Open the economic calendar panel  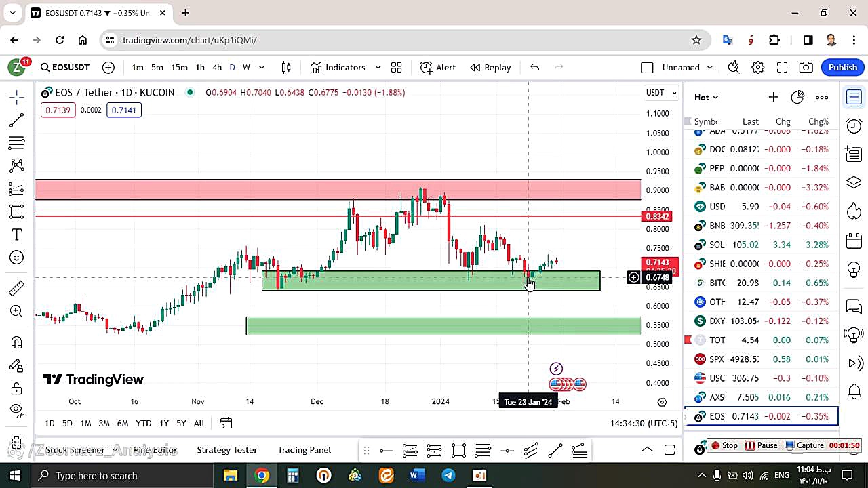pyautogui.click(x=854, y=240)
